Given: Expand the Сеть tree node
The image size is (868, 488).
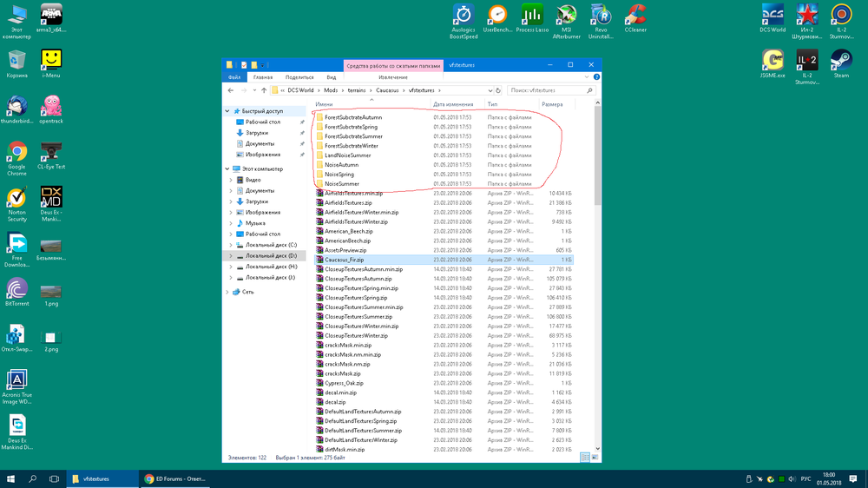Looking at the screenshot, I should tap(227, 292).
